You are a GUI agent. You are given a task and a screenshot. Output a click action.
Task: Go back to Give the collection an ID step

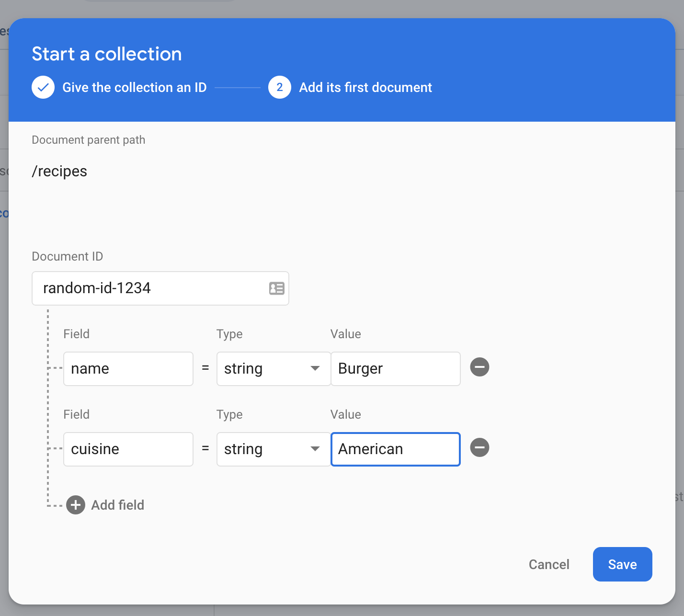click(x=134, y=87)
